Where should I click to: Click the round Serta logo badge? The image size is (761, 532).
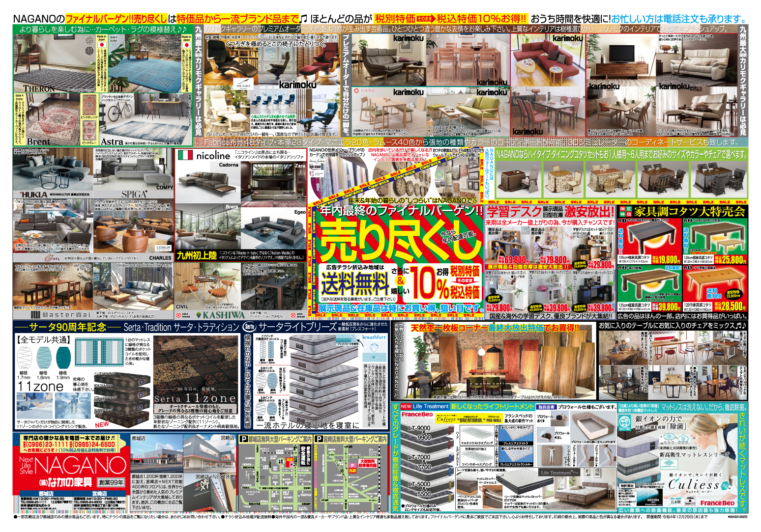pos(249,327)
